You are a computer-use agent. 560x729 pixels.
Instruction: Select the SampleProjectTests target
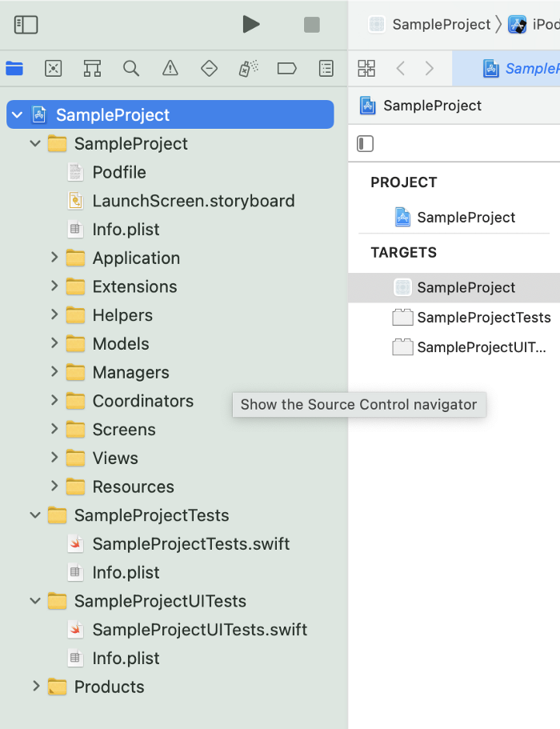483,318
